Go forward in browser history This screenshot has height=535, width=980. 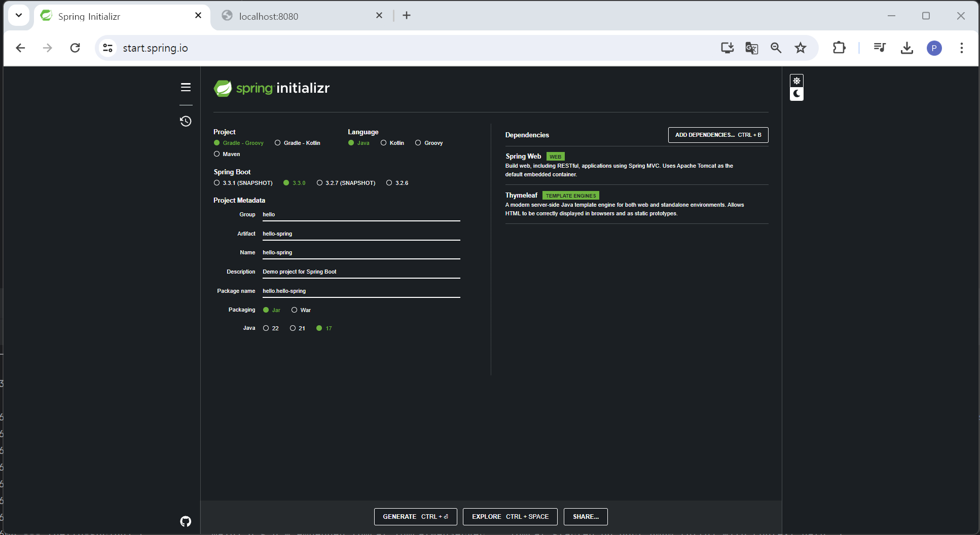(47, 48)
